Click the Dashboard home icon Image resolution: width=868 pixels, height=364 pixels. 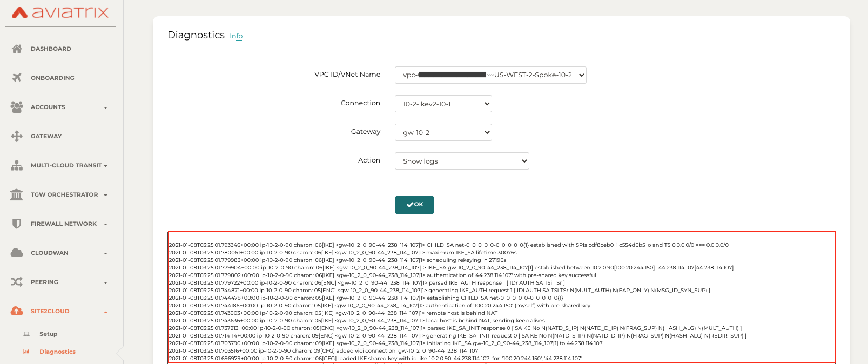click(x=17, y=49)
